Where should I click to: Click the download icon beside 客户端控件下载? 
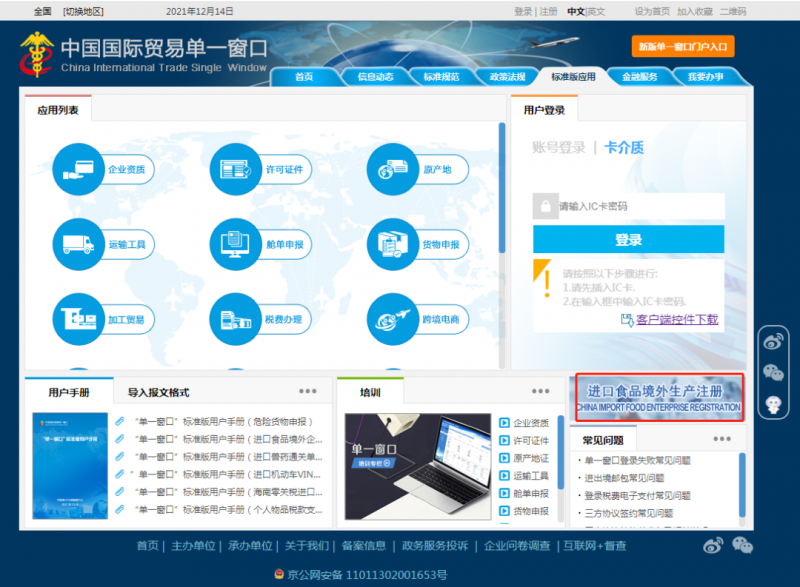[x=627, y=319]
